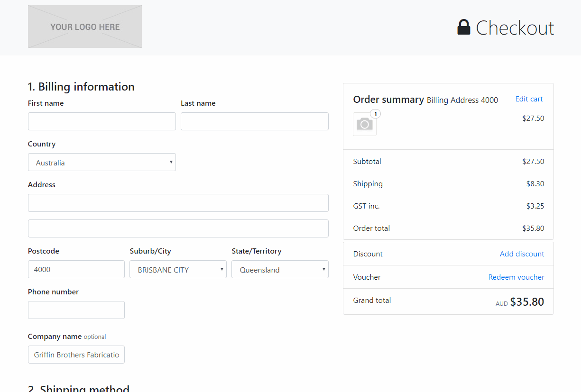Viewport: 581px width, 392px height.
Task: Click the padlock icon beside Checkout
Action: click(463, 27)
